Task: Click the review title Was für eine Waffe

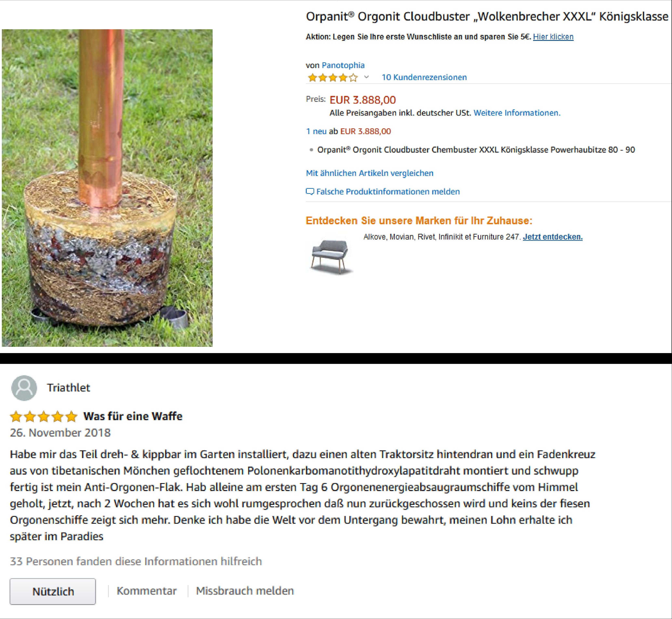Action: pyautogui.click(x=133, y=416)
